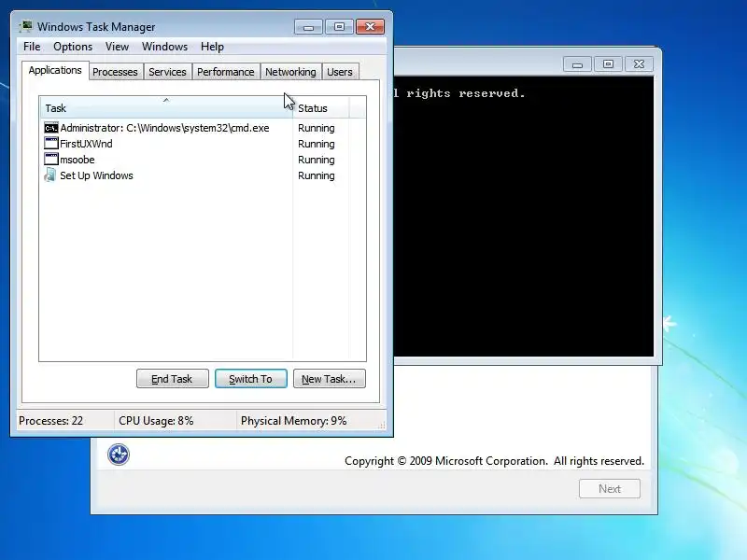Click Running status of cmd.exe row
This screenshot has width=747, height=560.
[x=317, y=128]
